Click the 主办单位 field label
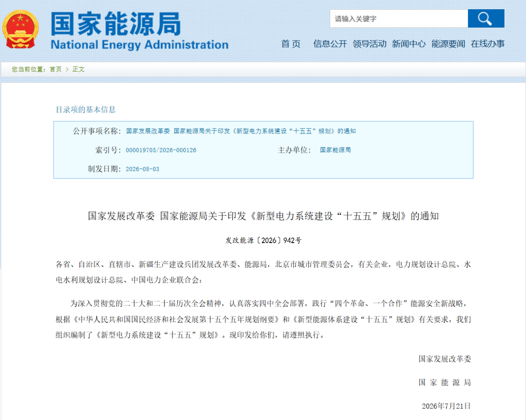The width and height of the screenshot is (526, 420). [295, 150]
